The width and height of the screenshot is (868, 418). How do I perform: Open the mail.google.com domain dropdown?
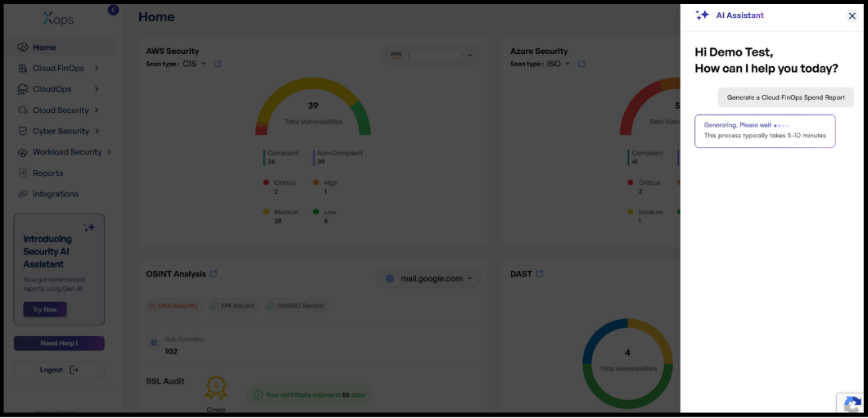click(x=428, y=279)
